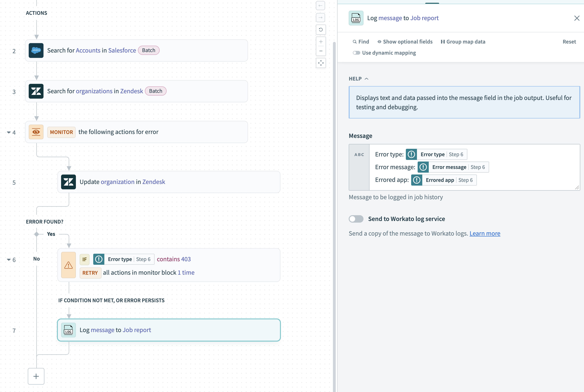This screenshot has height=392, width=584.
Task: Open the Job report link on step 7
Action: tap(137, 330)
